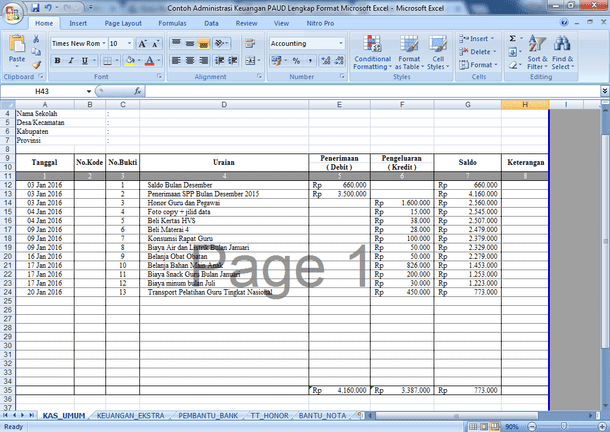Toggle underline formatting
The width and height of the screenshot is (610, 432).
(x=84, y=61)
